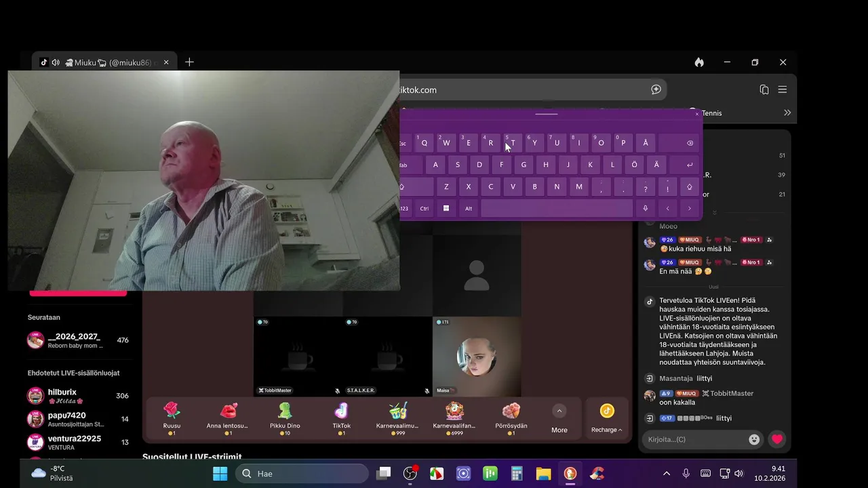Open ventura22925 suggested LIVE creator
This screenshot has width=868, height=488.
pos(78,442)
